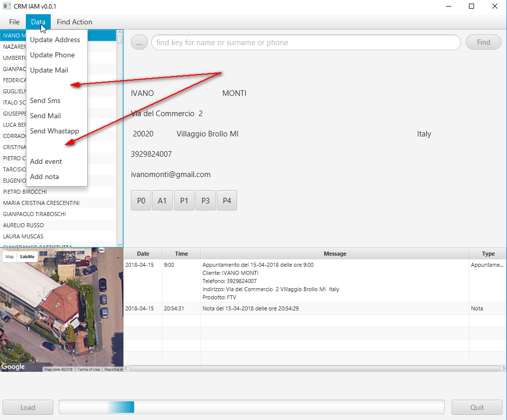This screenshot has height=420, width=507.
Task: Open the File menu
Action: pos(14,22)
